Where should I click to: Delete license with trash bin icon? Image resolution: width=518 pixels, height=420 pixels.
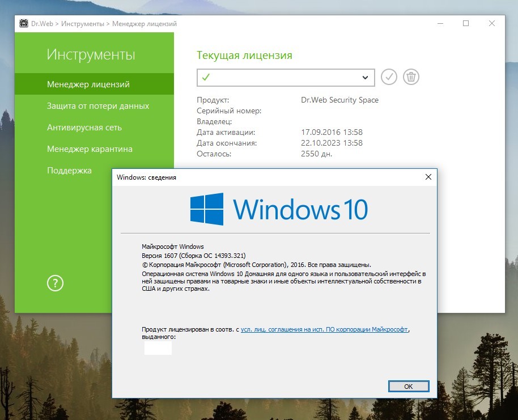[x=411, y=77]
